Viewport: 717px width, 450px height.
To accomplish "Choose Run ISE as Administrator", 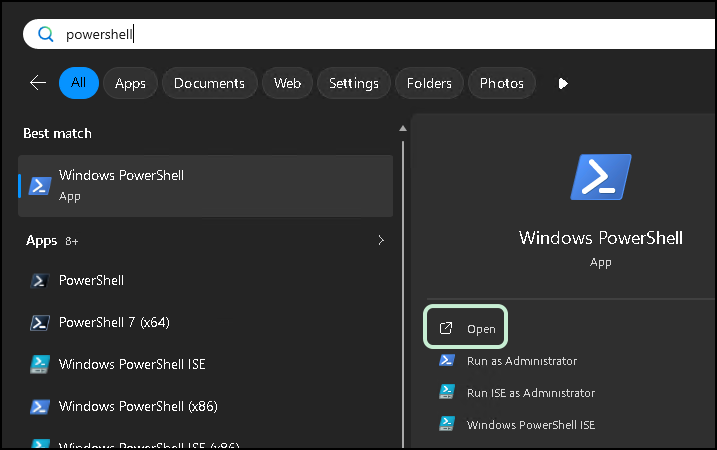I will click(x=531, y=393).
